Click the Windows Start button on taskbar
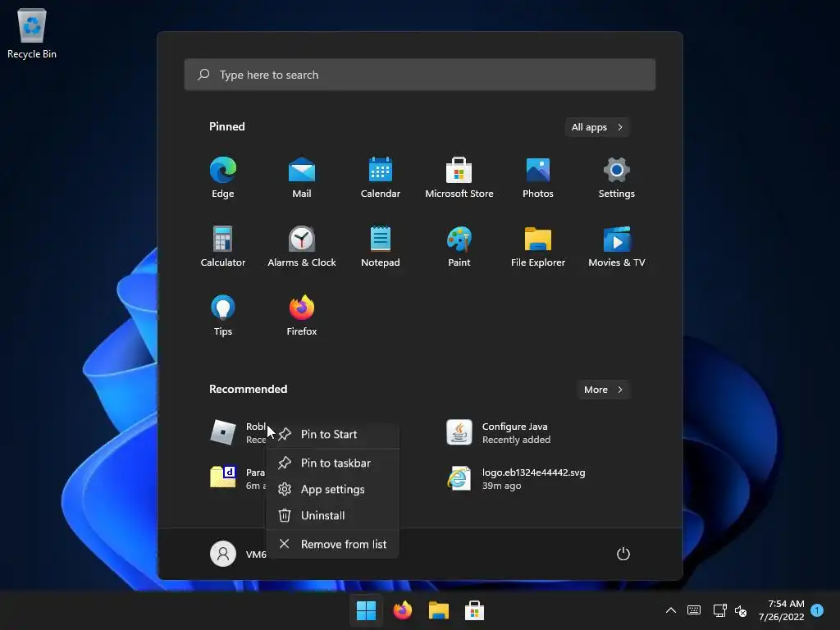The height and width of the screenshot is (630, 840). [x=367, y=610]
